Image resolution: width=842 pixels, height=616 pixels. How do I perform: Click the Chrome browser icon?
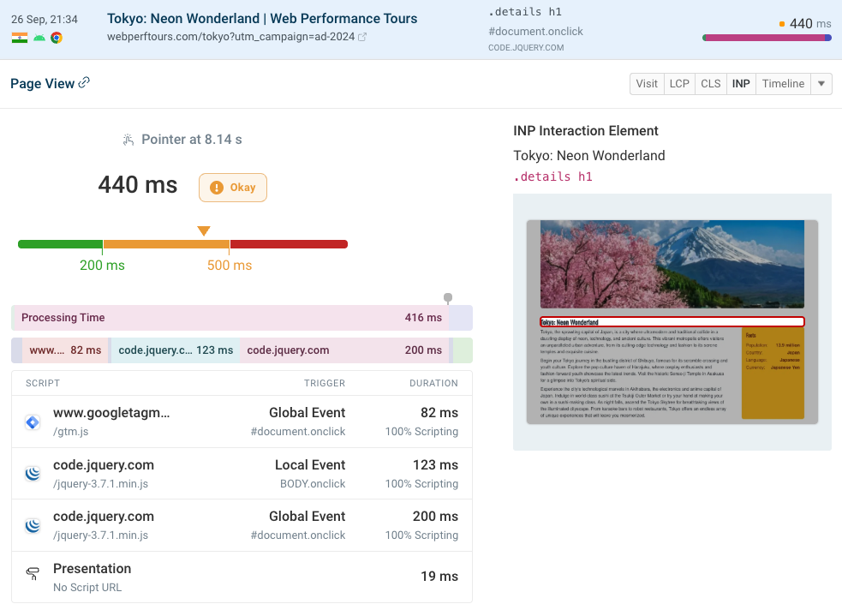pyautogui.click(x=57, y=38)
